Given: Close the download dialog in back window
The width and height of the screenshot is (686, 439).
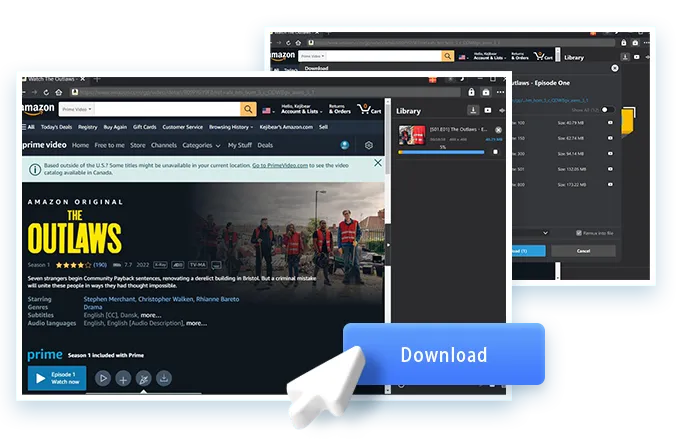Looking at the screenshot, I should coord(615,68).
